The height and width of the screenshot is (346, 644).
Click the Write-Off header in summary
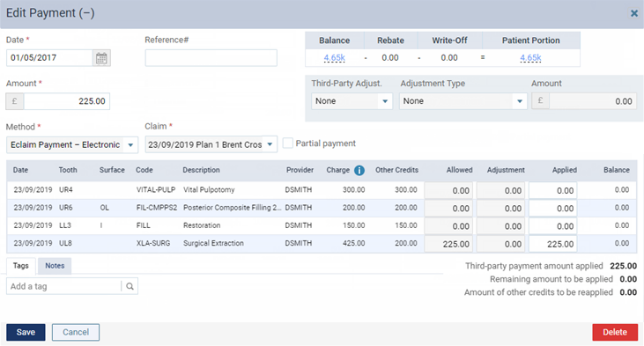[x=449, y=40]
